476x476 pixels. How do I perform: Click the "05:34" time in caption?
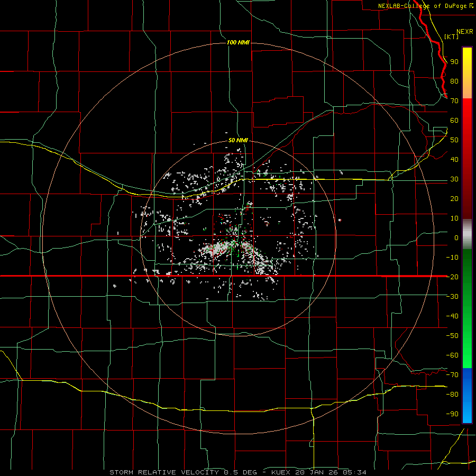pos(354,472)
